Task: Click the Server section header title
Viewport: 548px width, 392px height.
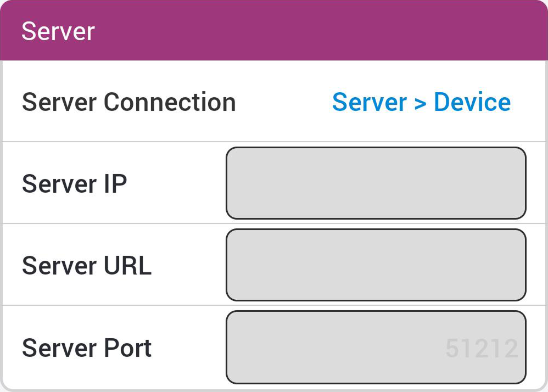Action: pyautogui.click(x=58, y=31)
